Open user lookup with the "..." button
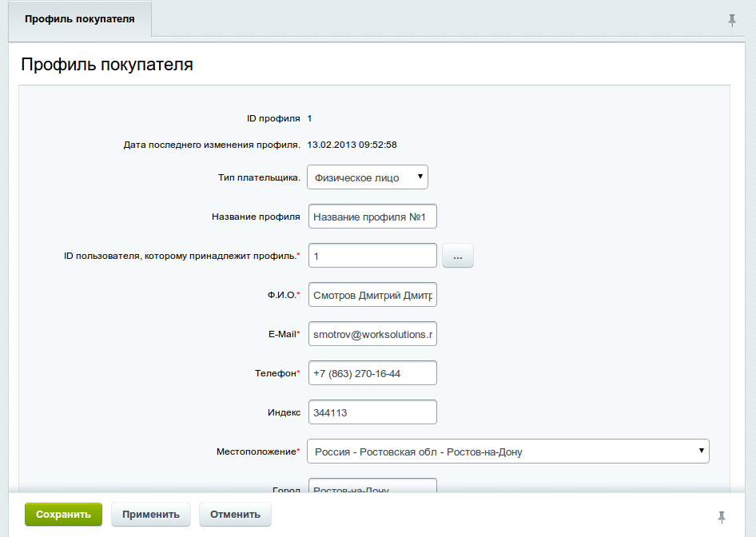 (457, 256)
